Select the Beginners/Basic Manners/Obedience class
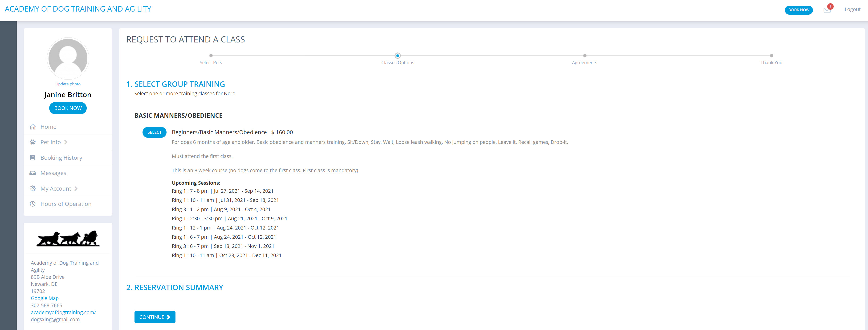The image size is (868, 330). coord(154,132)
